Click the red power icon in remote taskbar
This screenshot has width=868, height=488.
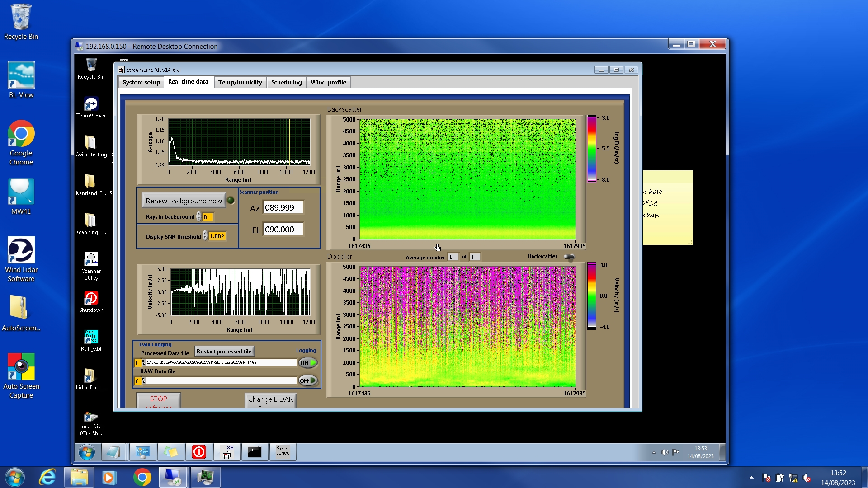[199, 451]
